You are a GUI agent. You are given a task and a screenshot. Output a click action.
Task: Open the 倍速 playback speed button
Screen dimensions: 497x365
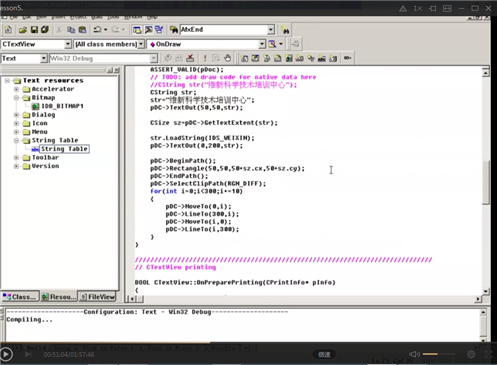tap(324, 354)
